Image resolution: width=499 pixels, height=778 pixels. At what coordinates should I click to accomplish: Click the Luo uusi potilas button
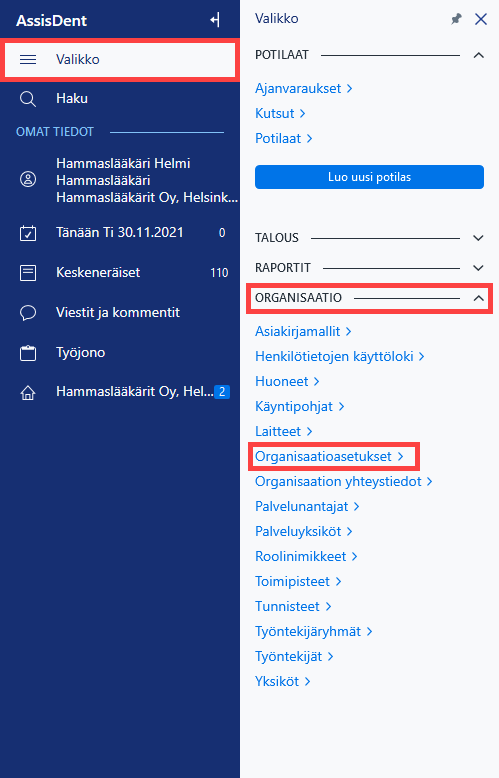370,177
